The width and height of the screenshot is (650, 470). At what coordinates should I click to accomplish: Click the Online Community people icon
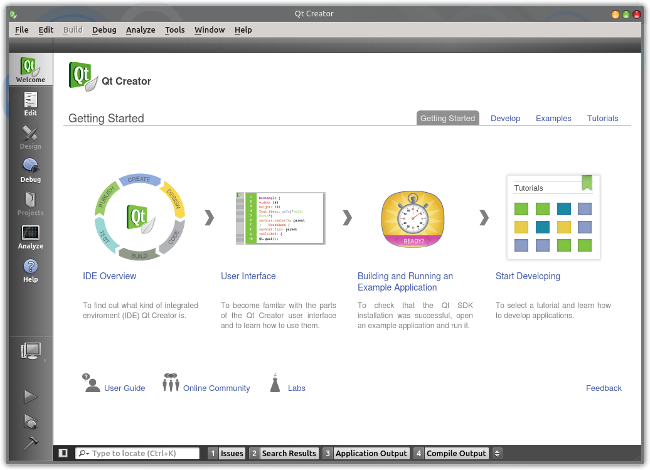170,382
